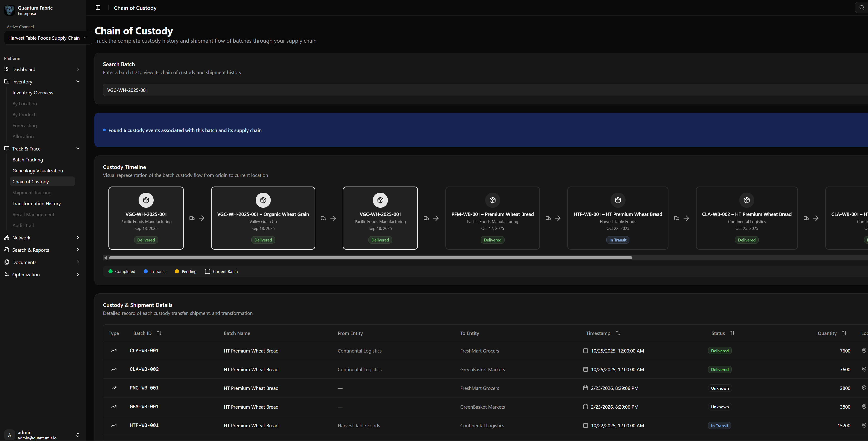Toggle the sort order on the Status column
The image size is (868, 441).
(732, 333)
